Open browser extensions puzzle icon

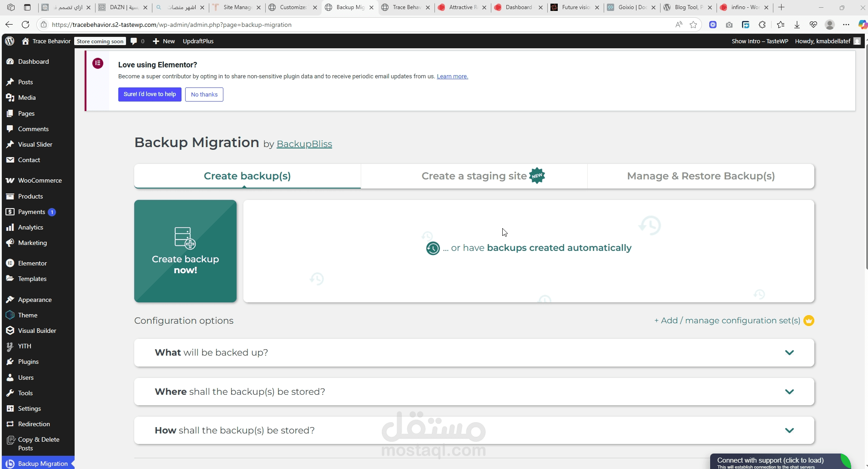click(x=762, y=25)
